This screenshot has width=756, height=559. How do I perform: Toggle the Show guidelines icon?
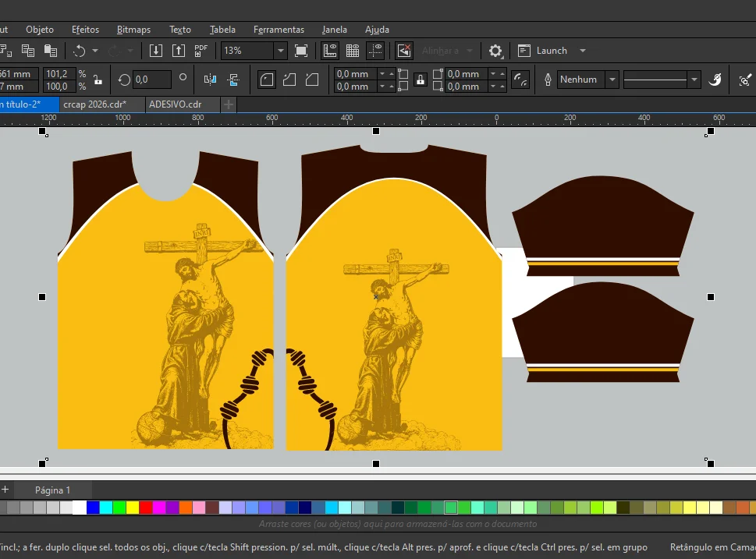[374, 51]
